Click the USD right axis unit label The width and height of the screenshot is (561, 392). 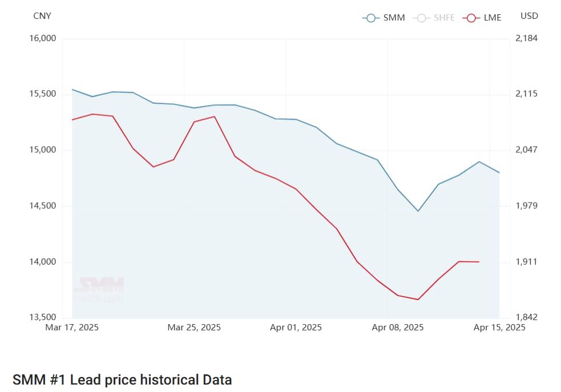[x=529, y=16]
